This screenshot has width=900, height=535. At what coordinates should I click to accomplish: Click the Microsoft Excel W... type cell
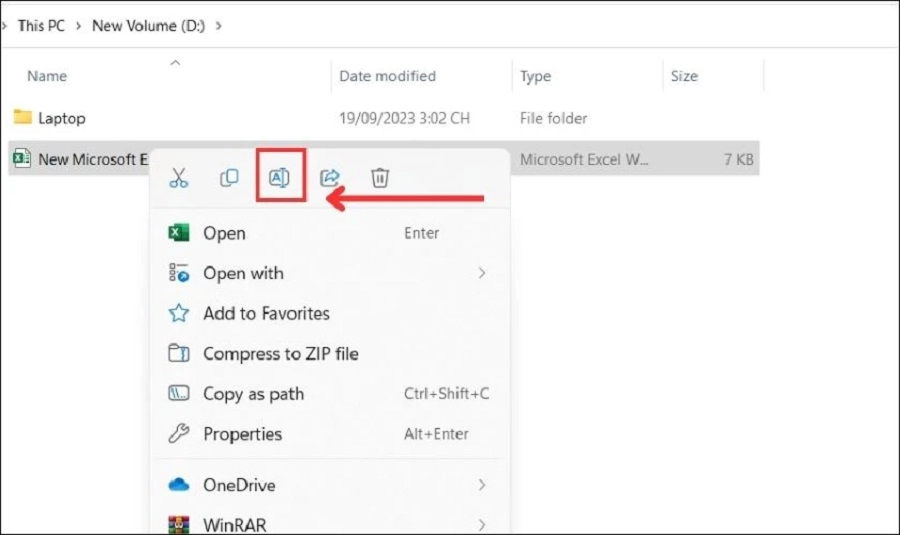584,159
